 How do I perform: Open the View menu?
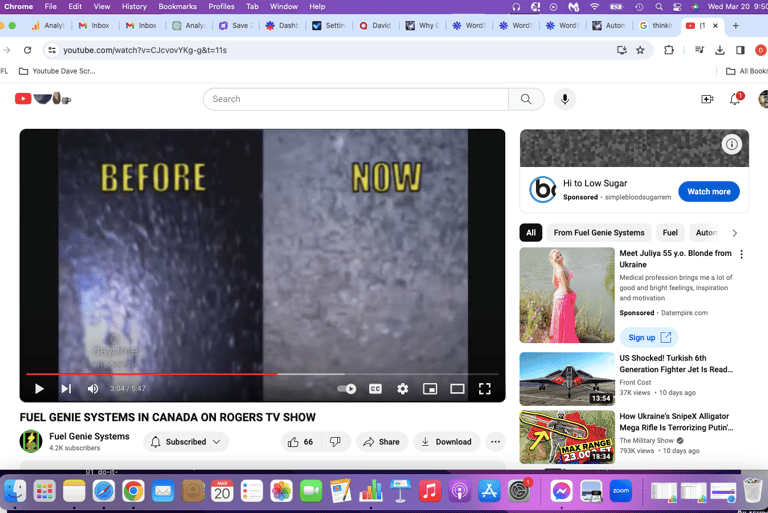101,6
